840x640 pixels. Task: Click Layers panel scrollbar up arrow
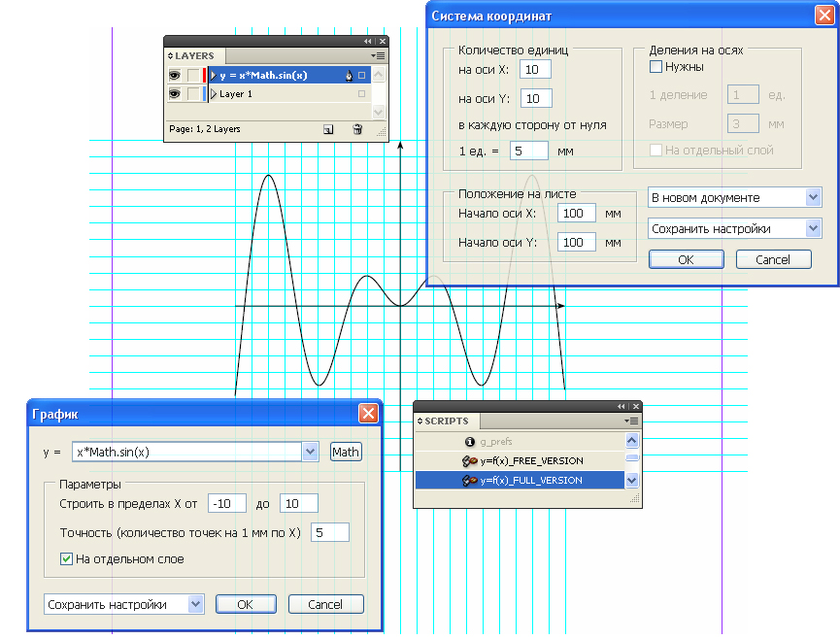click(378, 74)
